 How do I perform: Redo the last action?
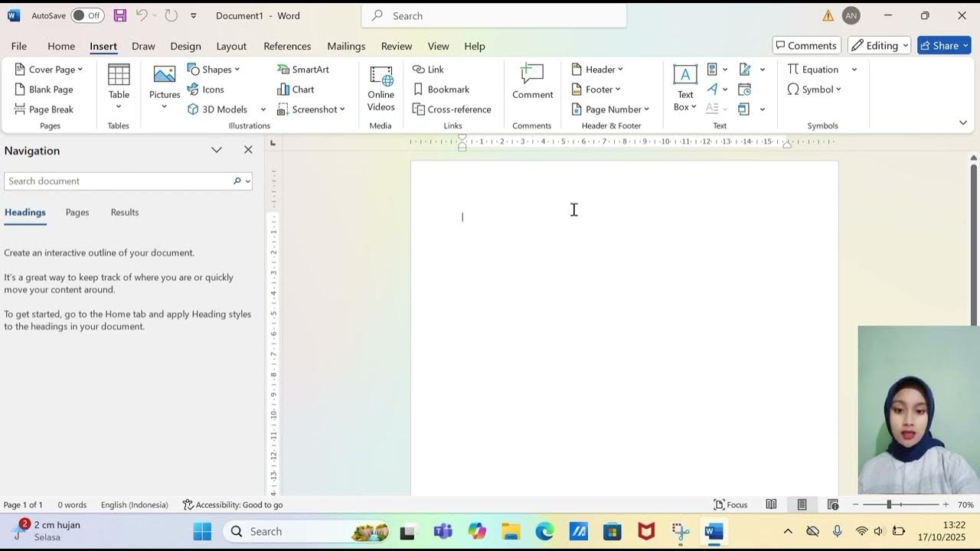pos(171,15)
